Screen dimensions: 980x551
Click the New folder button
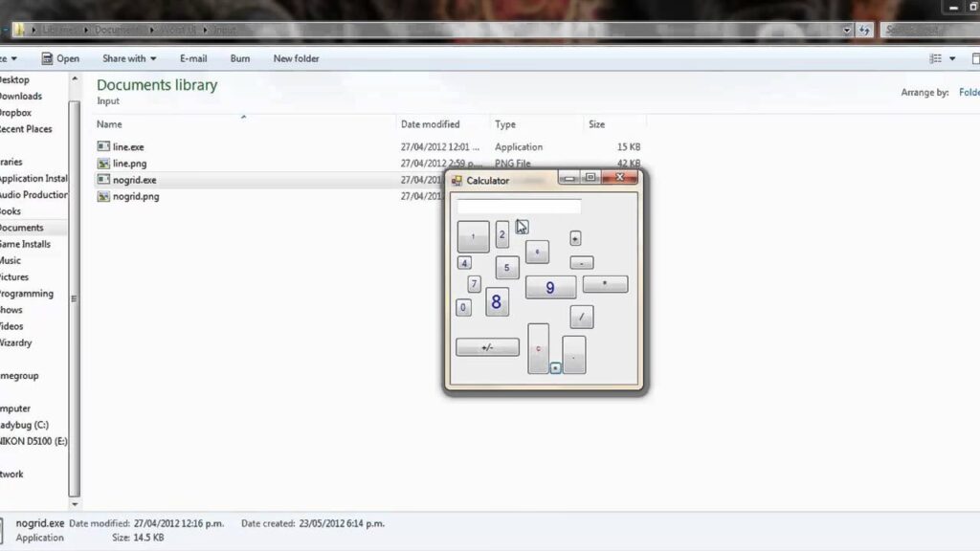[x=297, y=58]
